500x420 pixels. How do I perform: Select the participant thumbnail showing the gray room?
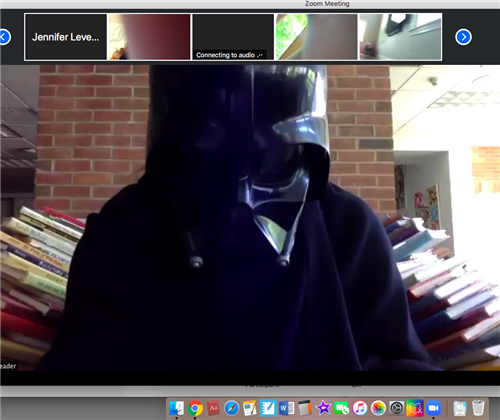(400, 37)
